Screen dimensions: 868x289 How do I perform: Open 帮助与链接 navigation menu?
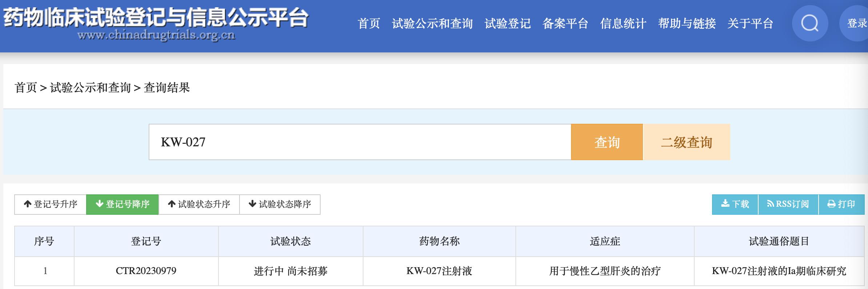click(x=687, y=24)
